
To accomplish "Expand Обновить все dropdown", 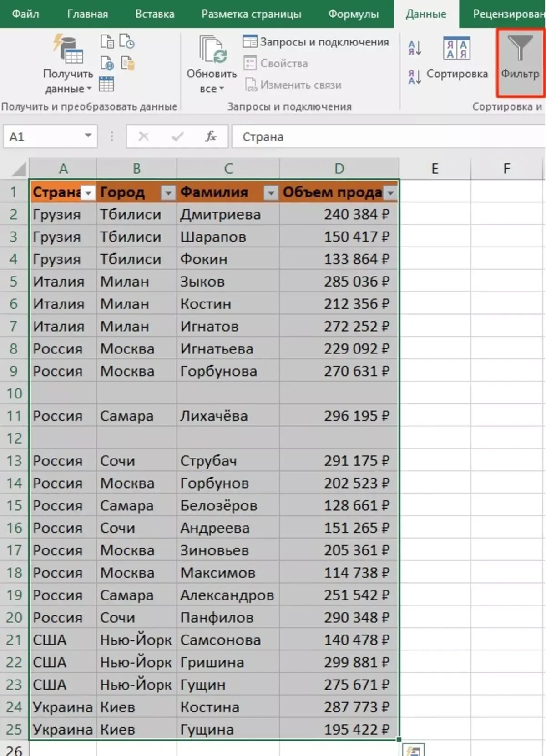I will coord(212,89).
